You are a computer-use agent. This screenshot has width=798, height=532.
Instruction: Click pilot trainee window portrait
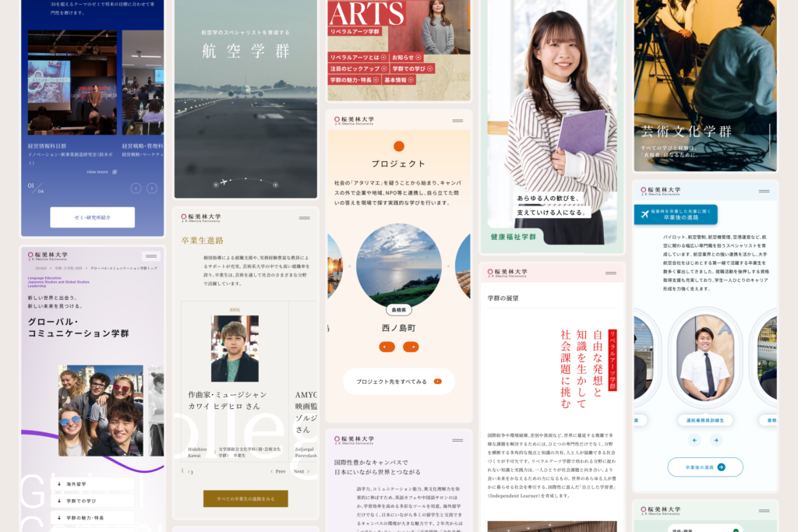pyautogui.click(x=704, y=358)
